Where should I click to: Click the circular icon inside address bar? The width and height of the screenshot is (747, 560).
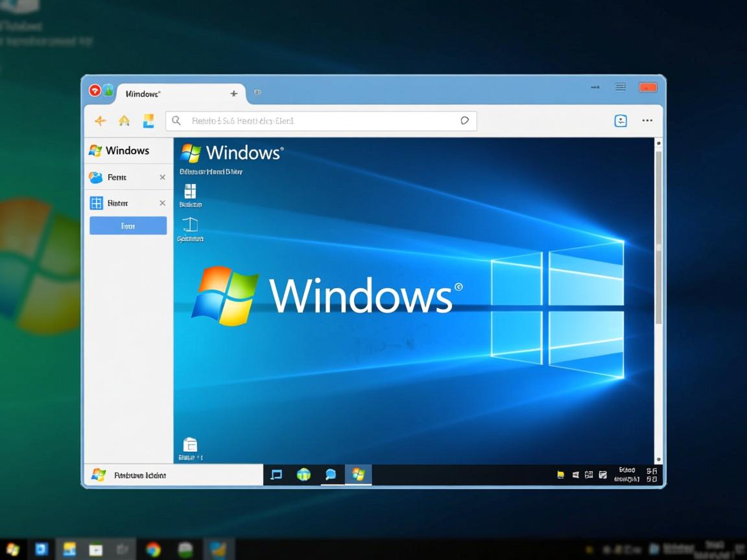464,121
